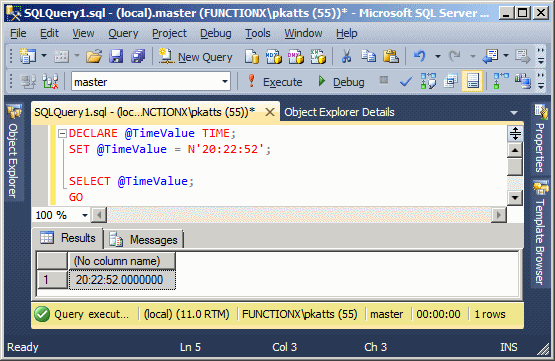
Task: Click the Open File folder icon
Action: pyautogui.click(x=94, y=56)
